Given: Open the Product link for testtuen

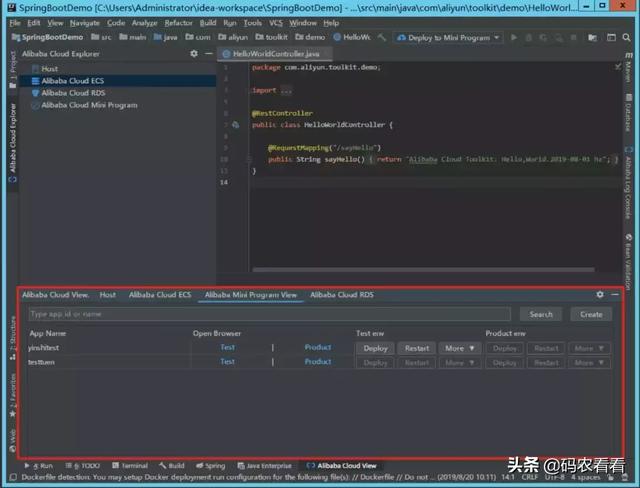Looking at the screenshot, I should coord(318,362).
